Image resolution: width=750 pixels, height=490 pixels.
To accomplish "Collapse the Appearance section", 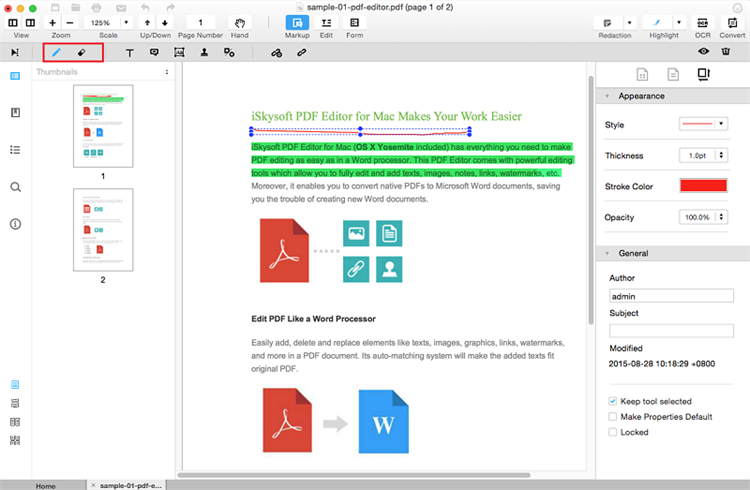I will 608,96.
